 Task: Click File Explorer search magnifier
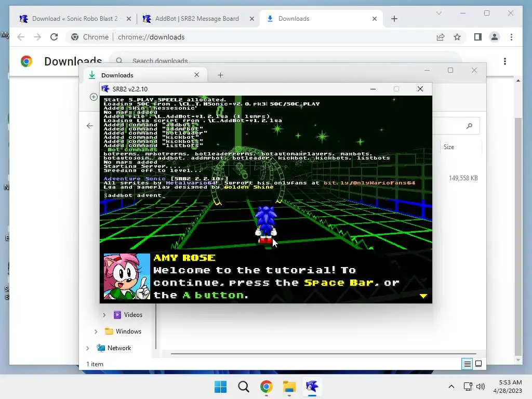point(469,126)
